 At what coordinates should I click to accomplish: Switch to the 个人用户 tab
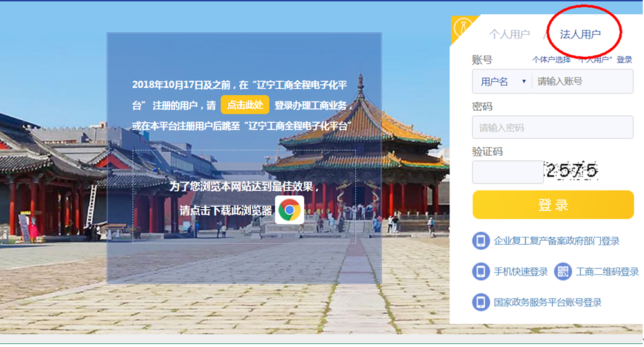(509, 35)
